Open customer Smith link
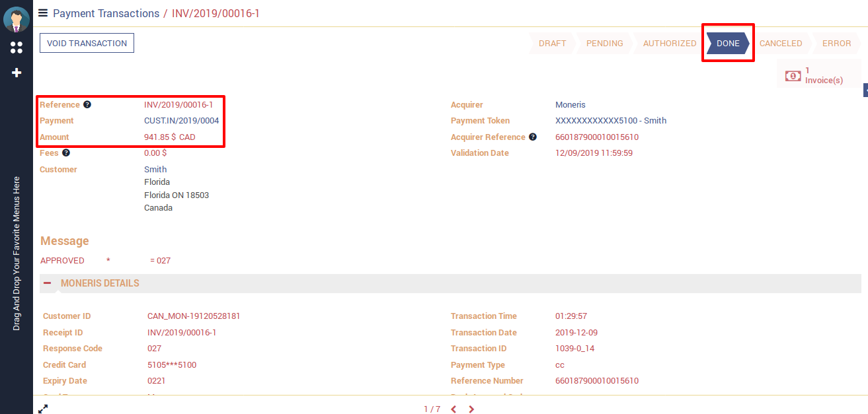The image size is (868, 414). pos(155,170)
